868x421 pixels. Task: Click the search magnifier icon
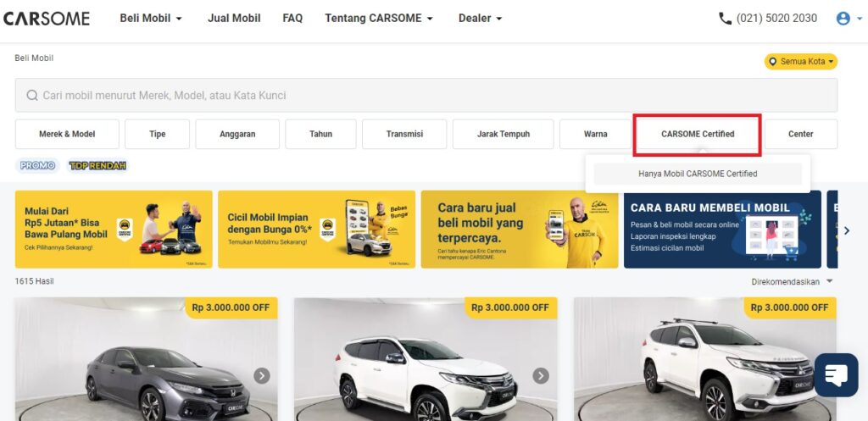pyautogui.click(x=32, y=95)
